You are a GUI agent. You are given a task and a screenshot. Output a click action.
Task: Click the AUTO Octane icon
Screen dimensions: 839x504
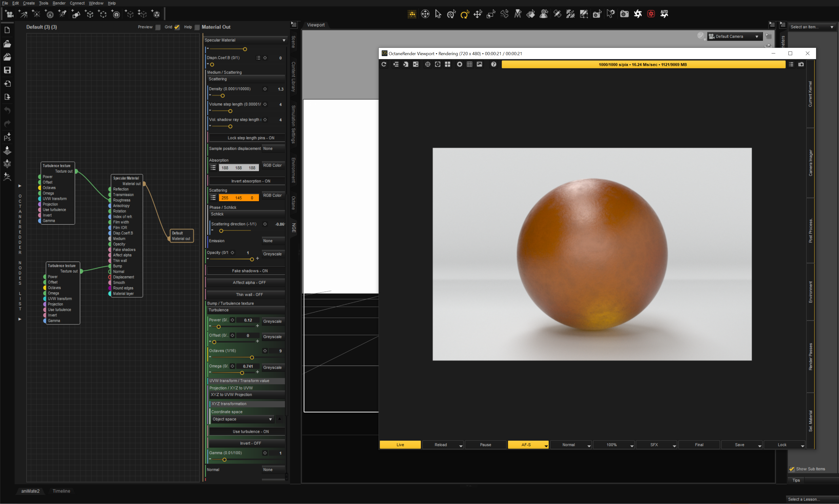click(x=664, y=14)
